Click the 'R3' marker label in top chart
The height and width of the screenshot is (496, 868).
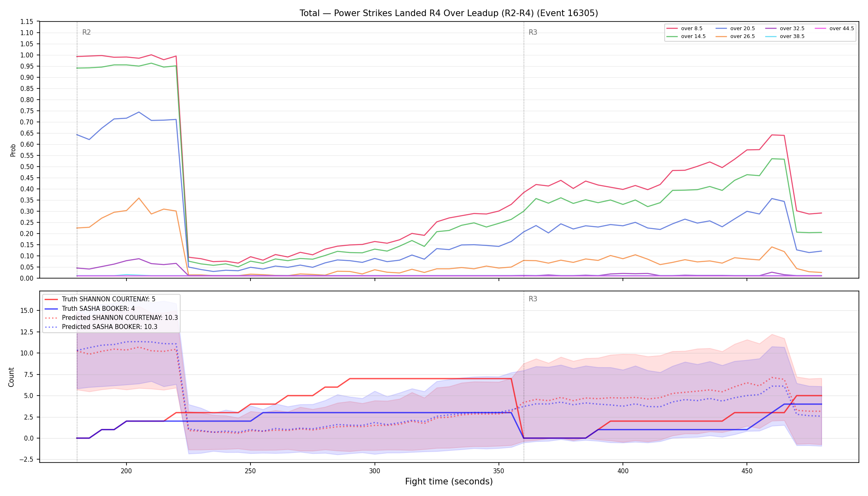coord(533,32)
